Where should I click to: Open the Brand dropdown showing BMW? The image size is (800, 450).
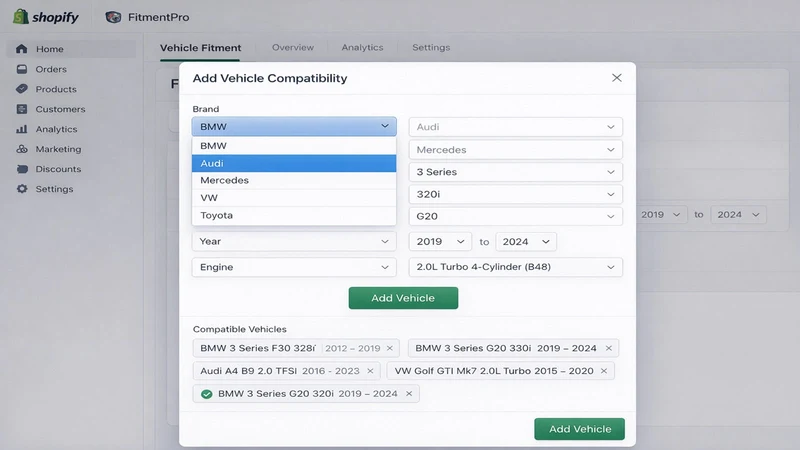[x=294, y=126]
